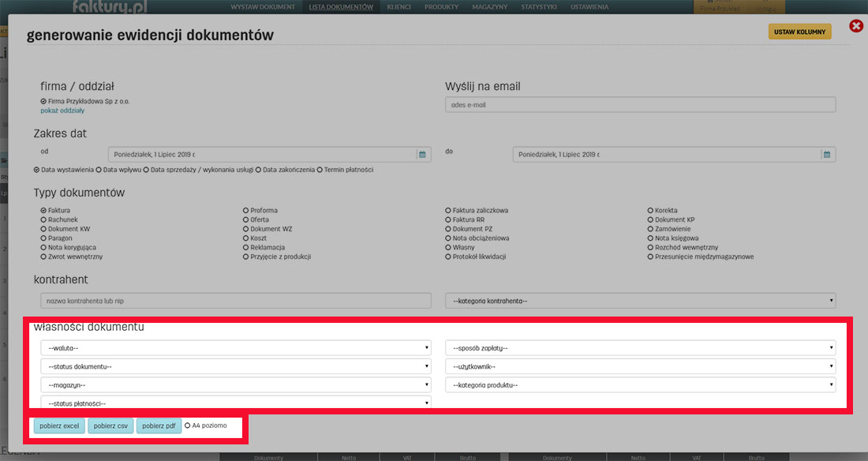Expand the waluta dropdown
Screen dimensions: 868x461
tap(236, 347)
